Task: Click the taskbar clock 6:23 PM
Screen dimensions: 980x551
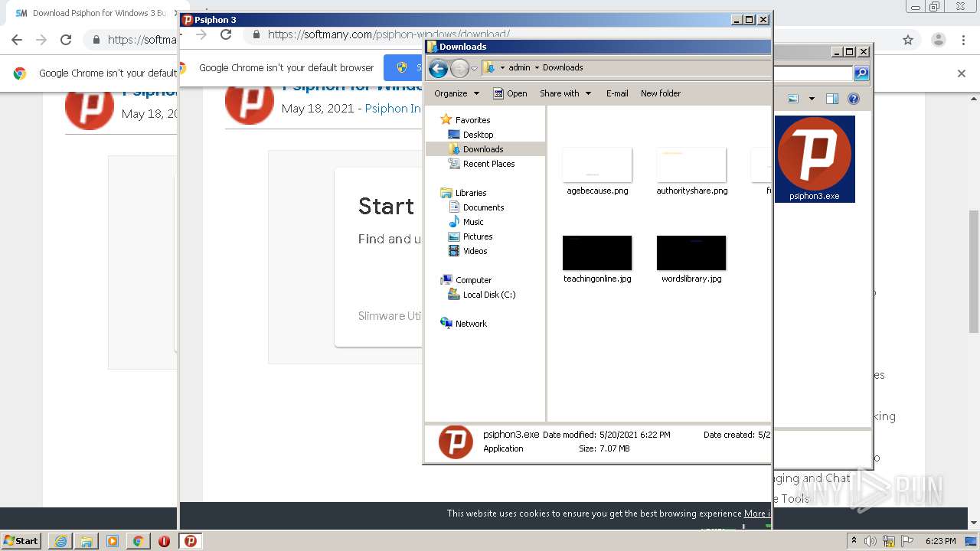Action: [940, 541]
